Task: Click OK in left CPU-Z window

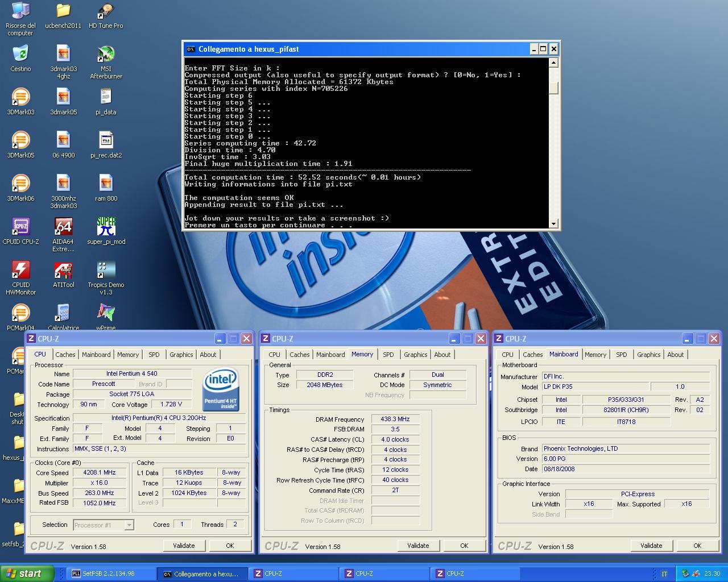Action: click(230, 546)
